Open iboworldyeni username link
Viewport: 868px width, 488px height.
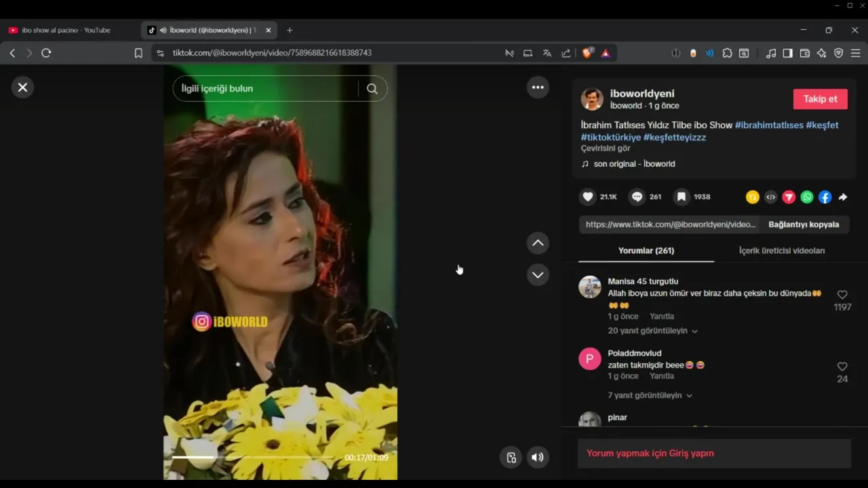642,94
